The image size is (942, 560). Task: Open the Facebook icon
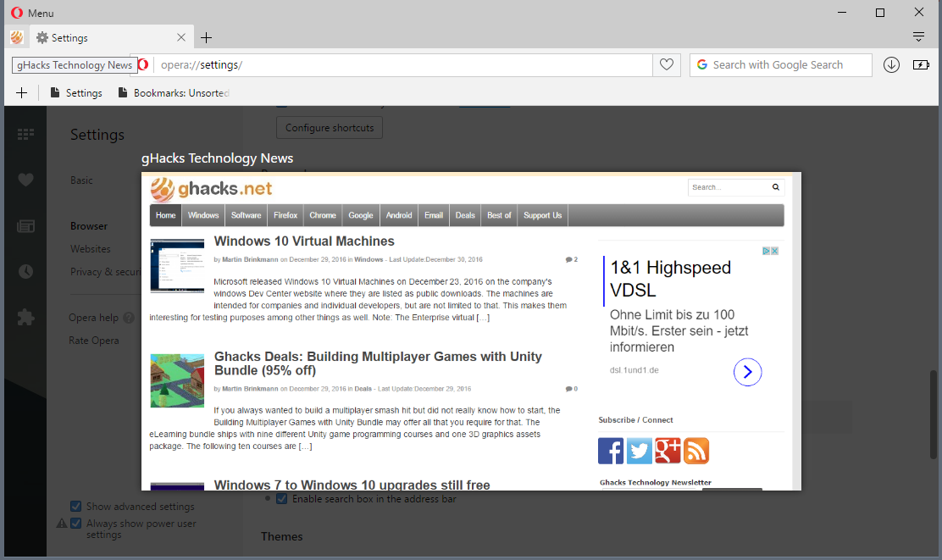tap(611, 451)
